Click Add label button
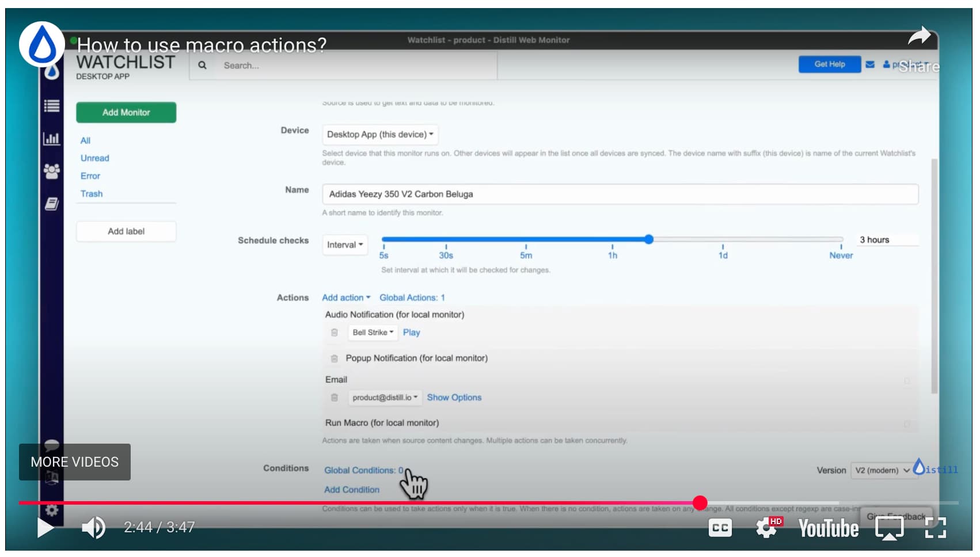This screenshot has height=557, width=980. [126, 231]
